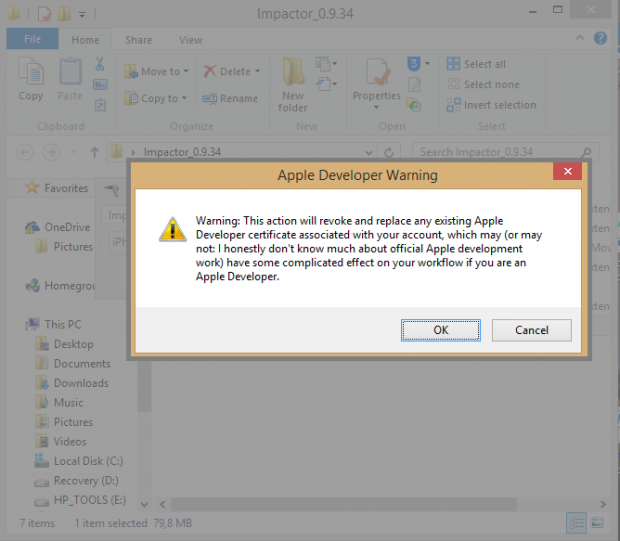
Task: Select Favorites in navigation pane
Action: pyautogui.click(x=57, y=188)
